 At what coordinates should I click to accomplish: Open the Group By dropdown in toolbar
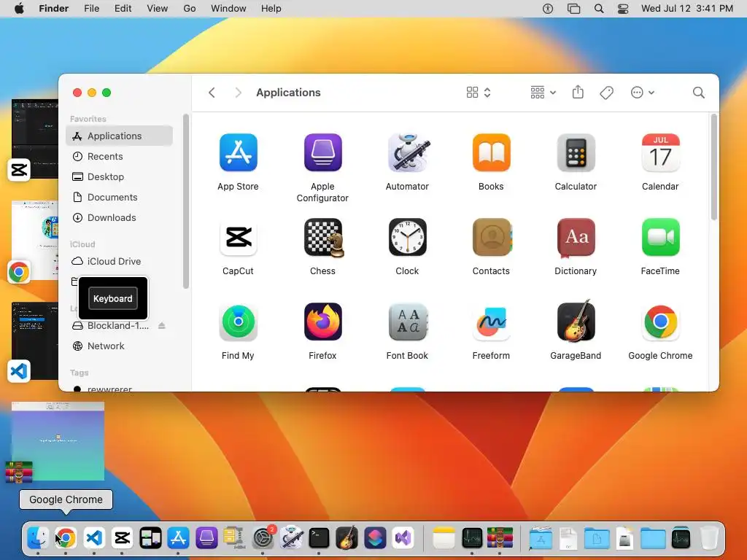point(543,93)
